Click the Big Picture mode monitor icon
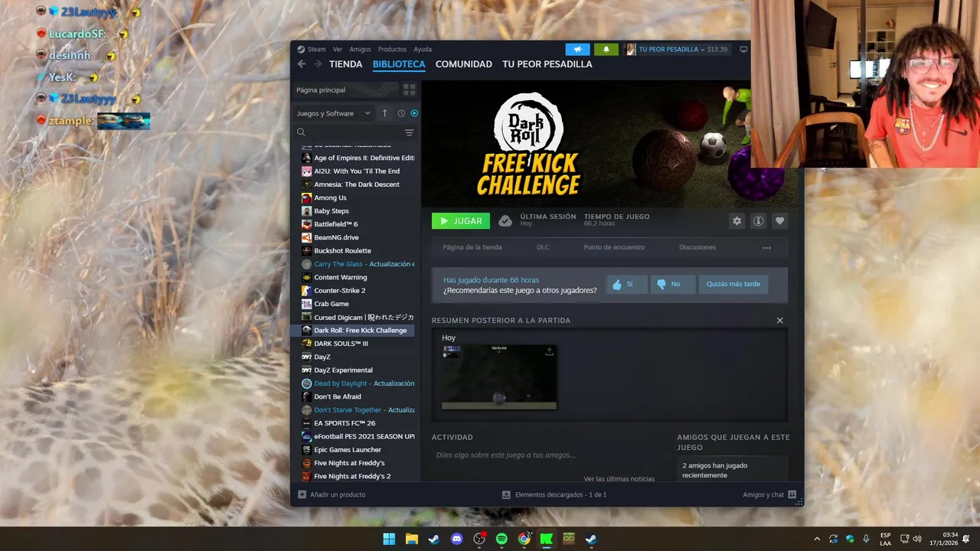 pyautogui.click(x=743, y=49)
